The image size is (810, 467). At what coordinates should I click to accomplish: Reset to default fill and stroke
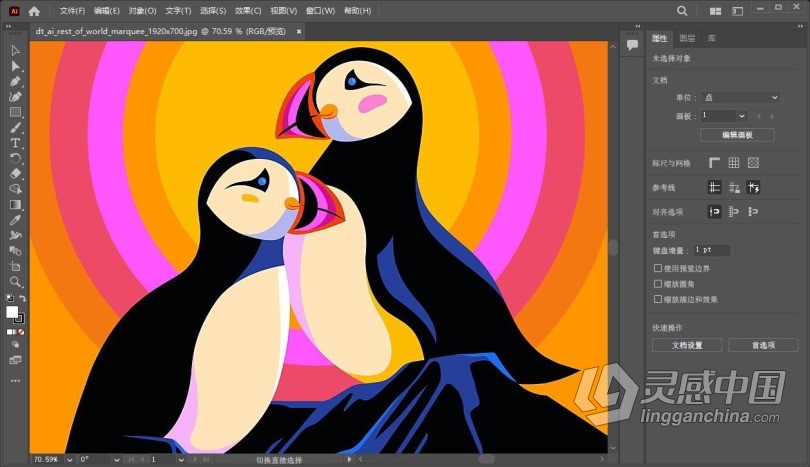9,298
